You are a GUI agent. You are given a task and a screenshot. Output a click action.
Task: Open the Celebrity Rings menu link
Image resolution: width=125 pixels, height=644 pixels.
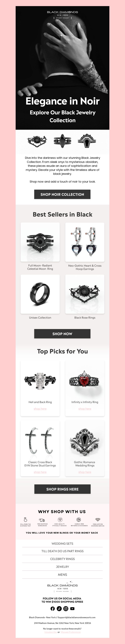pos(62,559)
